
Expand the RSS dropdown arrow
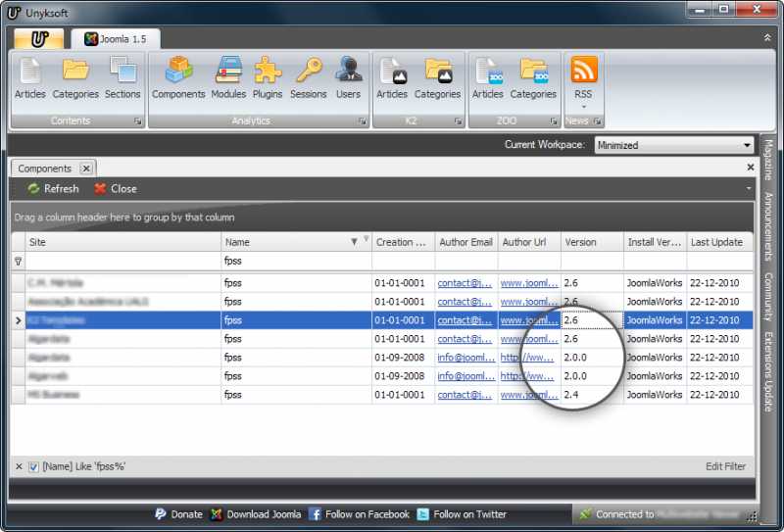(583, 107)
